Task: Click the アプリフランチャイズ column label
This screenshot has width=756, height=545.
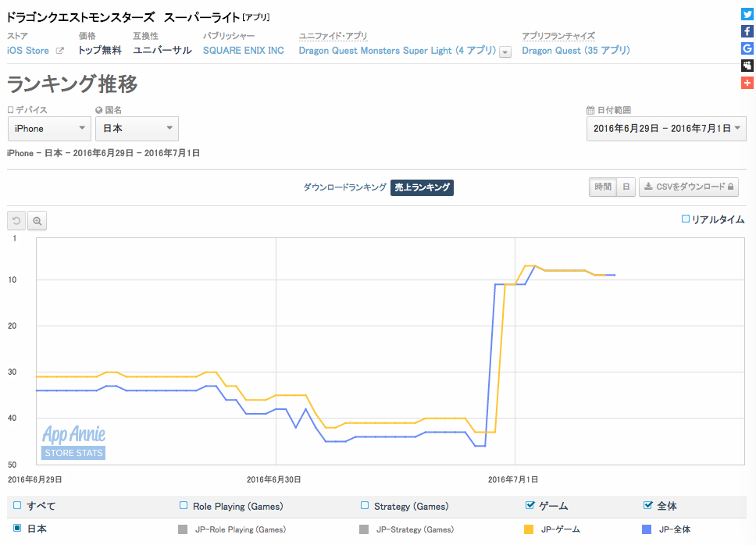Action: coord(558,36)
